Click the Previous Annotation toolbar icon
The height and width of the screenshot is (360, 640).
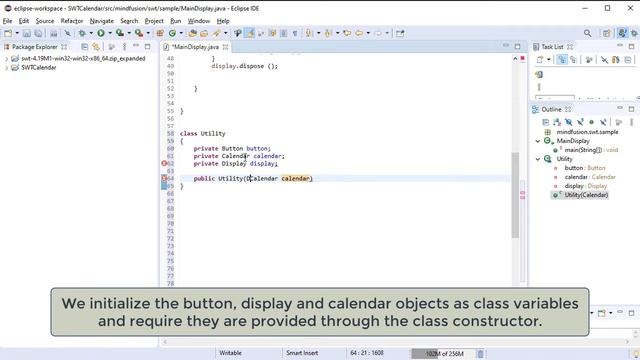[x=328, y=33]
